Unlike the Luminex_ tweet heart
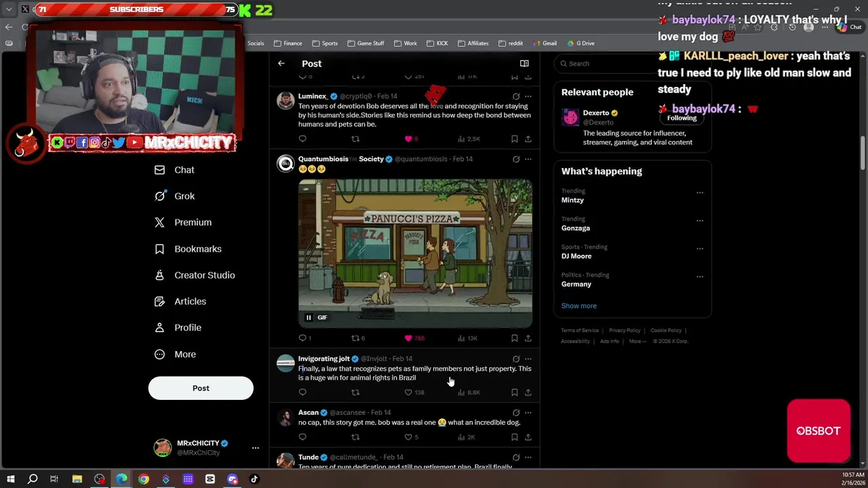 pos(408,139)
